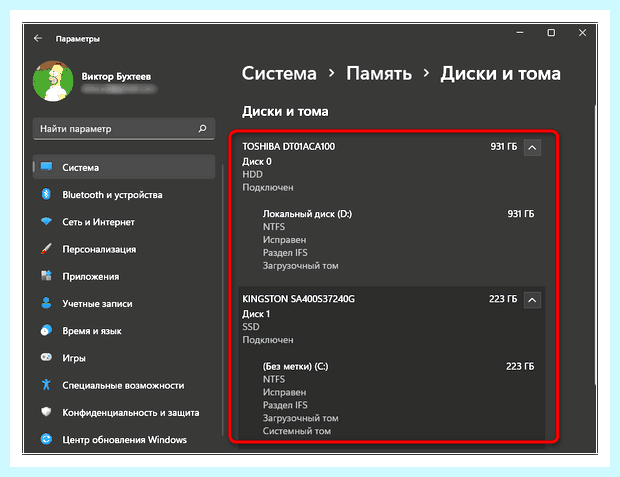
Task: Open the Центр обновления Windows update icon
Action: [46, 439]
